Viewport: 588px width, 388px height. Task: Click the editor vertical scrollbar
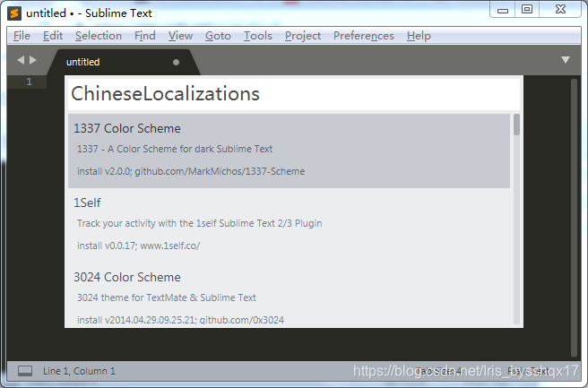click(x=574, y=218)
